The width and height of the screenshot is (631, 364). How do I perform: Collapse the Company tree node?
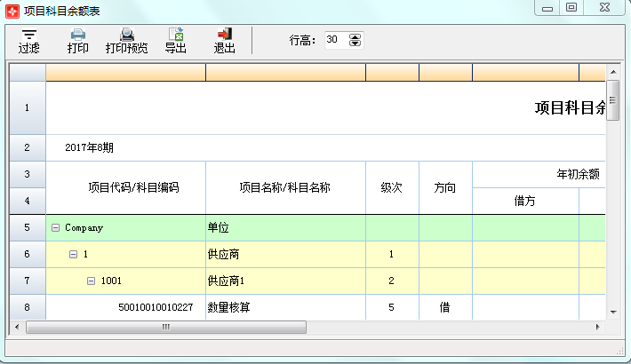(55, 228)
